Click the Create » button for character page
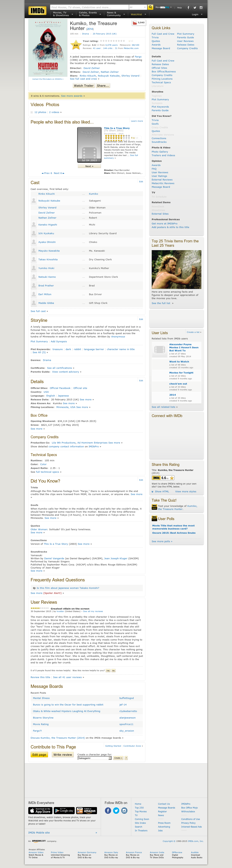Viewport: 232px width, 868px height. 118,758
